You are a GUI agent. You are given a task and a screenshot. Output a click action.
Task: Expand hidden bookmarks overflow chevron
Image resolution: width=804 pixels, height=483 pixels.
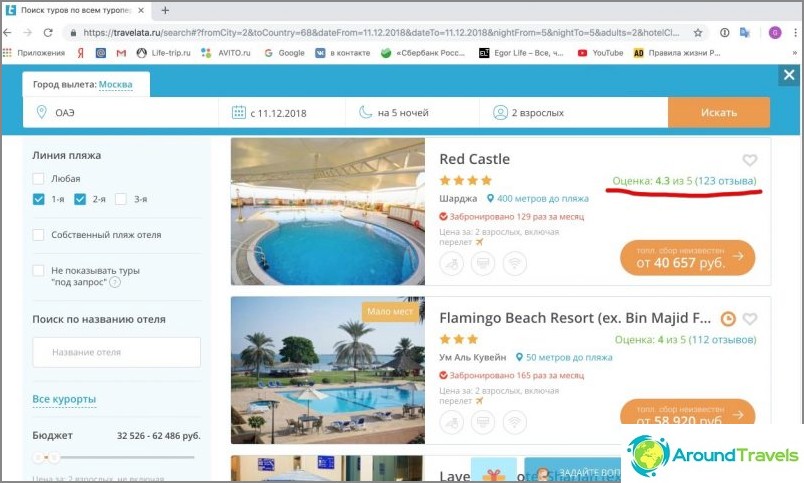pos(795,53)
